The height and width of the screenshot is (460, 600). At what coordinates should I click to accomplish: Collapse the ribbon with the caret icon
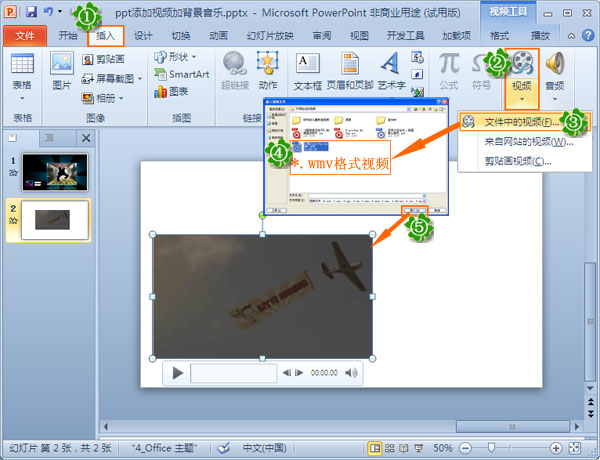tap(571, 36)
